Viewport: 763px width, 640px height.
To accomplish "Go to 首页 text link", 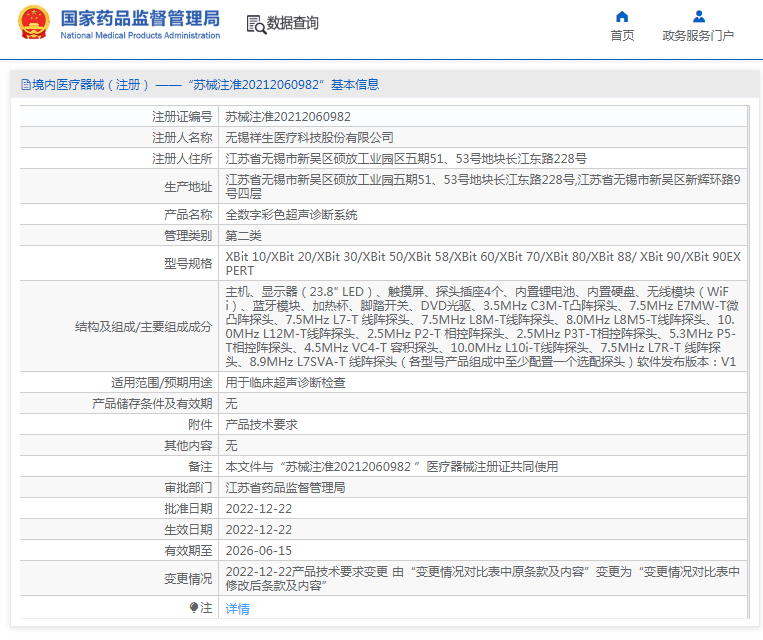I will point(622,36).
